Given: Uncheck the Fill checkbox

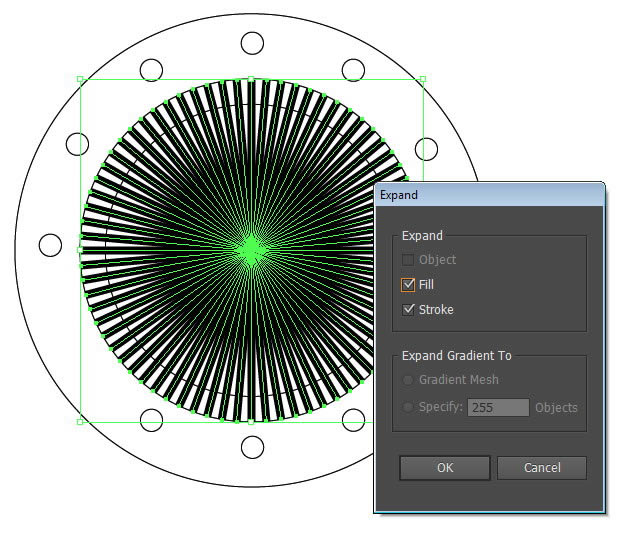Looking at the screenshot, I should pos(408,285).
